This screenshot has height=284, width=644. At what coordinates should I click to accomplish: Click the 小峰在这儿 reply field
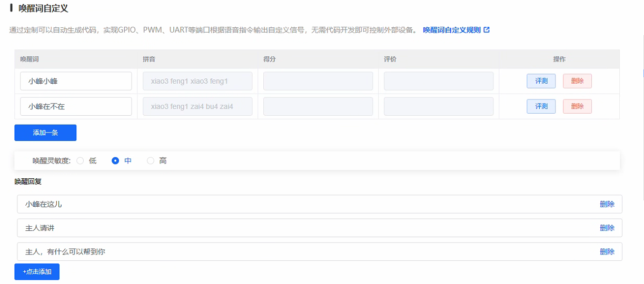point(305,204)
